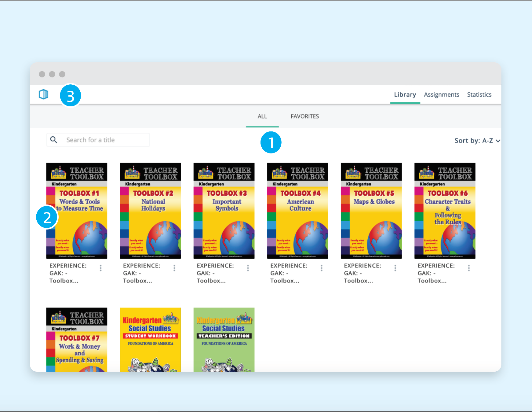Click the title text under Toolbox #5
Viewport: 532px width, 412px height.
click(363, 273)
